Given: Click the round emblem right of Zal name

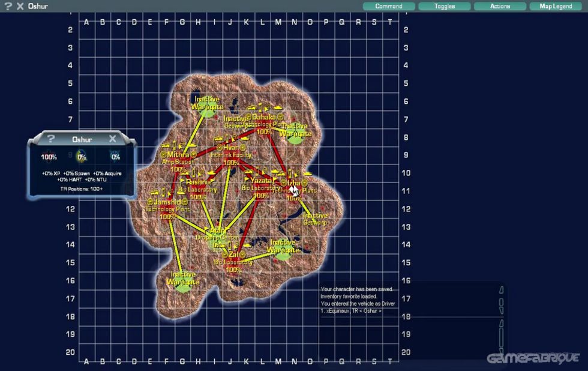Looking at the screenshot, I should pos(242,255).
